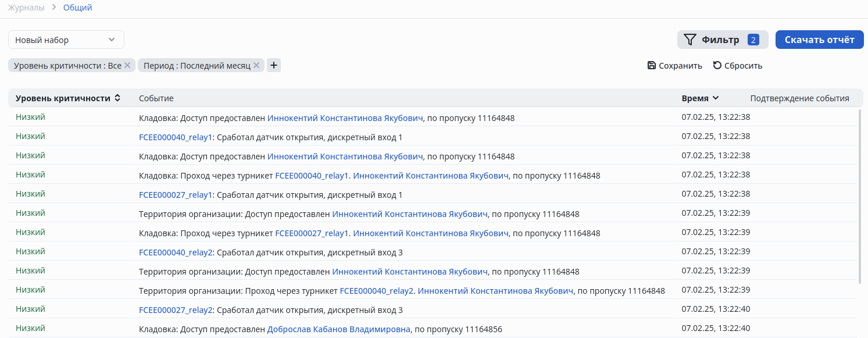Click the filter count badge 2

tap(753, 40)
